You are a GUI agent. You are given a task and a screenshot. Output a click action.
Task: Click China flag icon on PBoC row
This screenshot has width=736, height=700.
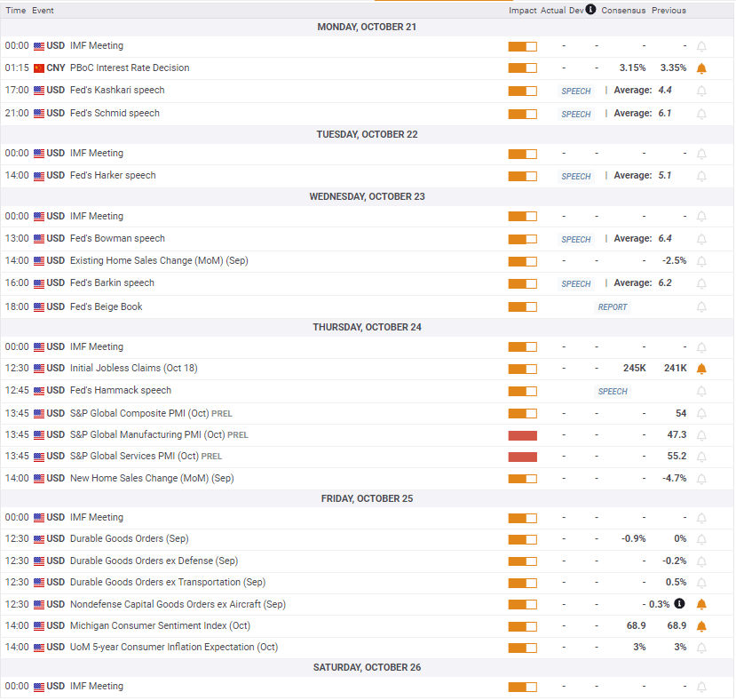39,68
